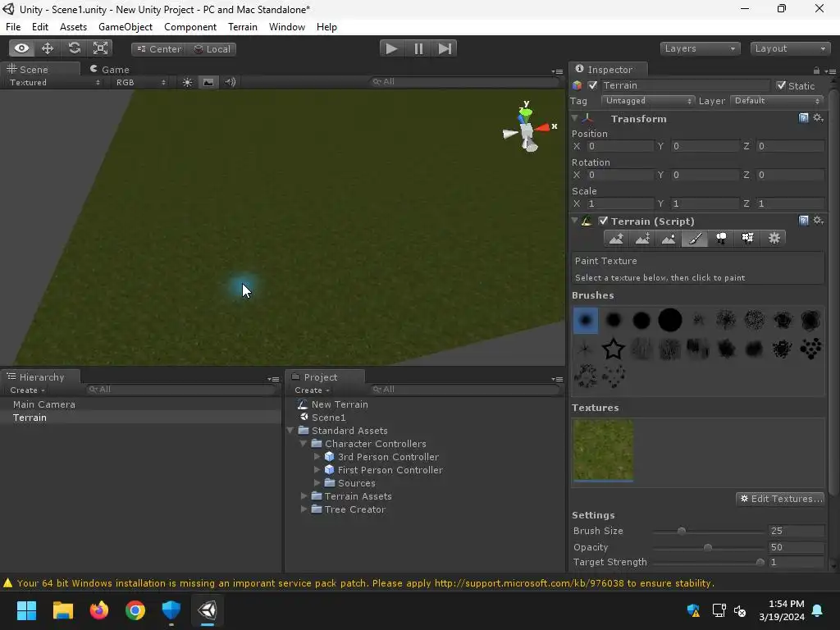The width and height of the screenshot is (840, 630).
Task: Select the Paint Texture brush tool
Action: [x=695, y=239]
